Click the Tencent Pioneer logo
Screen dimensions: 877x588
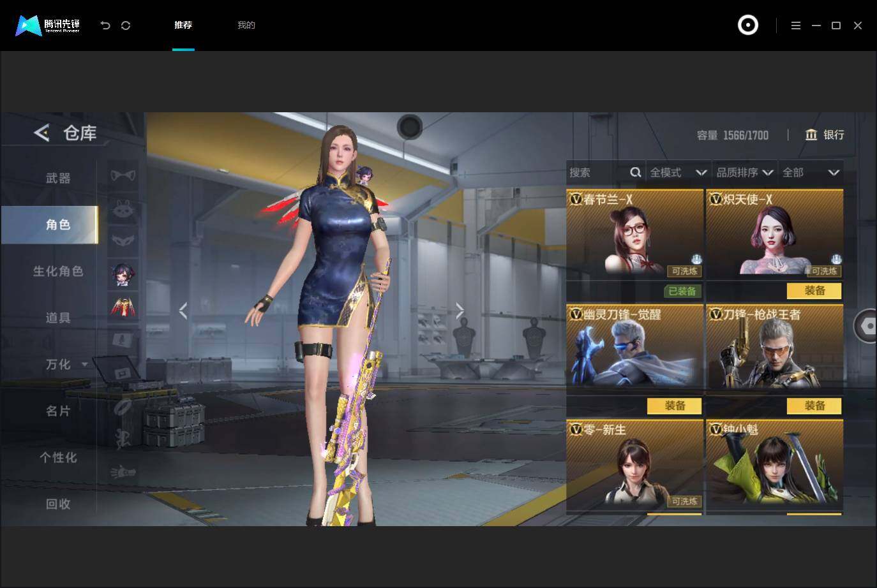(x=49, y=26)
